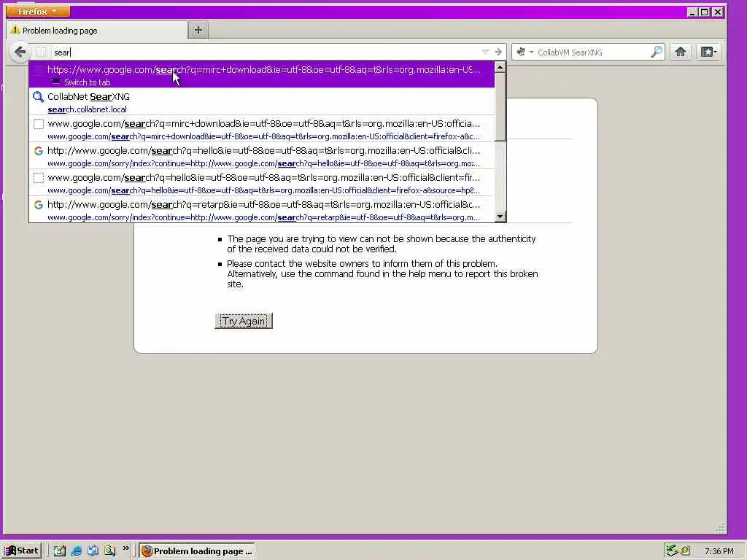Image resolution: width=747 pixels, height=560 pixels.
Task: Expand hidden quick launch icons chevron
Action: point(125,548)
